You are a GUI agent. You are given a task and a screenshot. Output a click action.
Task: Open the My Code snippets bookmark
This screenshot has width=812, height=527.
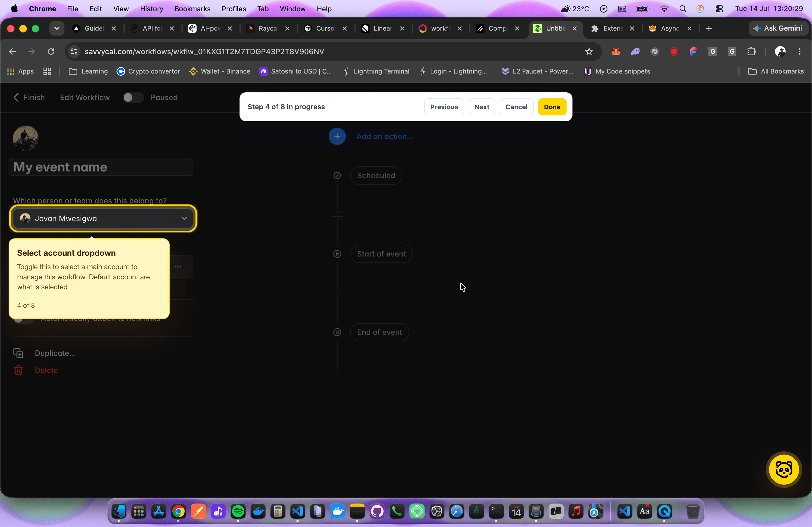tap(618, 71)
